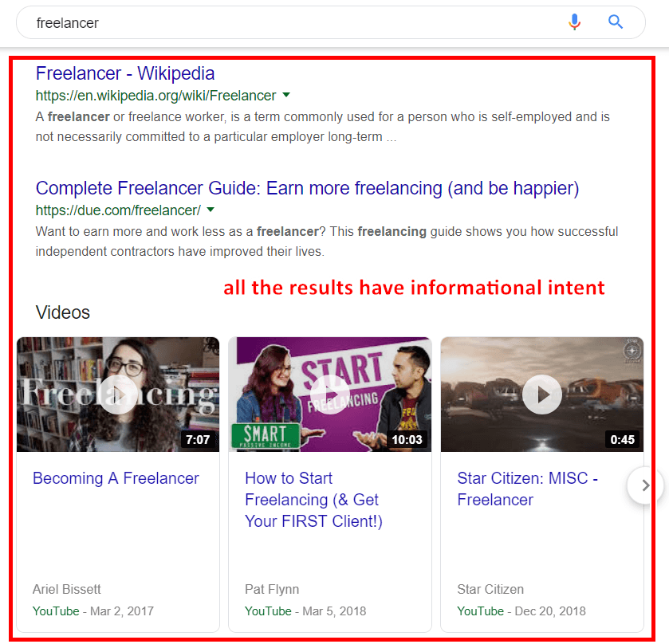Show next videos with carousel arrow

click(x=646, y=485)
